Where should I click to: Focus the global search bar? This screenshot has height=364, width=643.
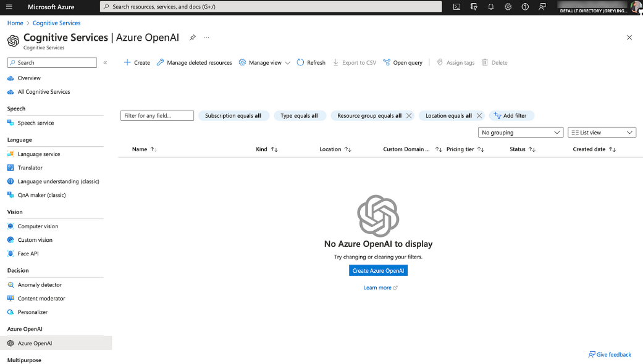click(x=271, y=7)
